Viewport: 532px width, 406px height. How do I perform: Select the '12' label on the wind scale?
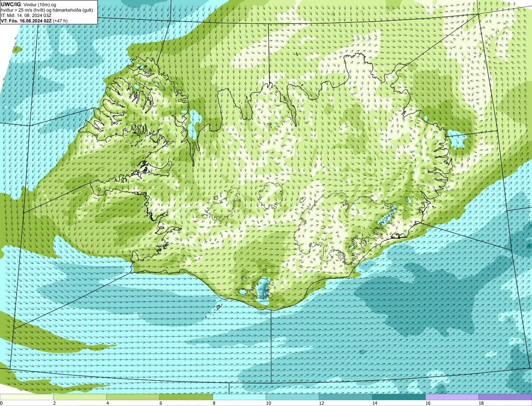[322, 403]
